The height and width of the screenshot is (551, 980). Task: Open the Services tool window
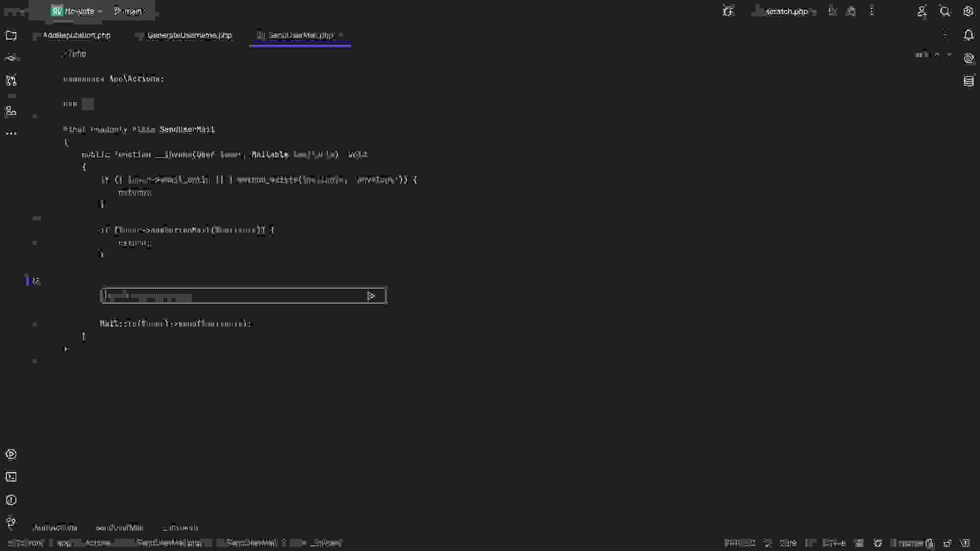pos(11,454)
